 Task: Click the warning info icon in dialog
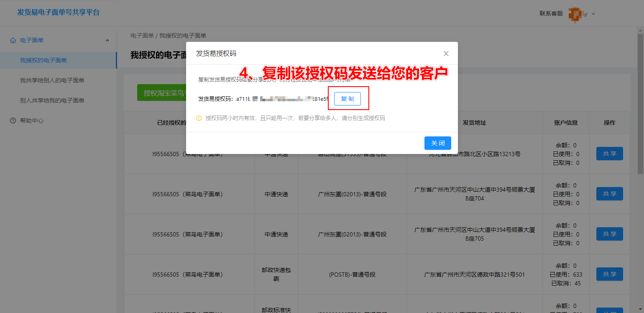pyautogui.click(x=199, y=118)
